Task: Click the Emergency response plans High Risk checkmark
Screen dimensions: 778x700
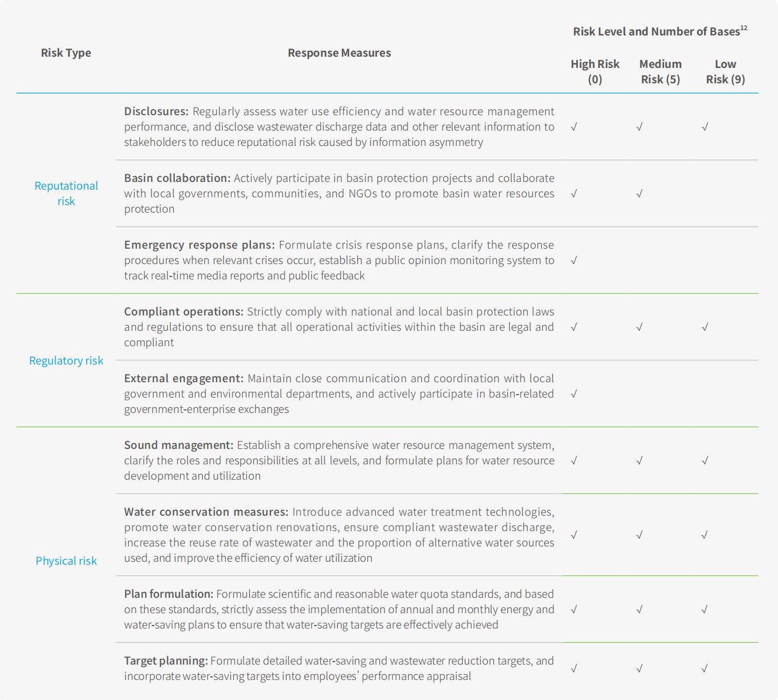Action: tap(574, 261)
